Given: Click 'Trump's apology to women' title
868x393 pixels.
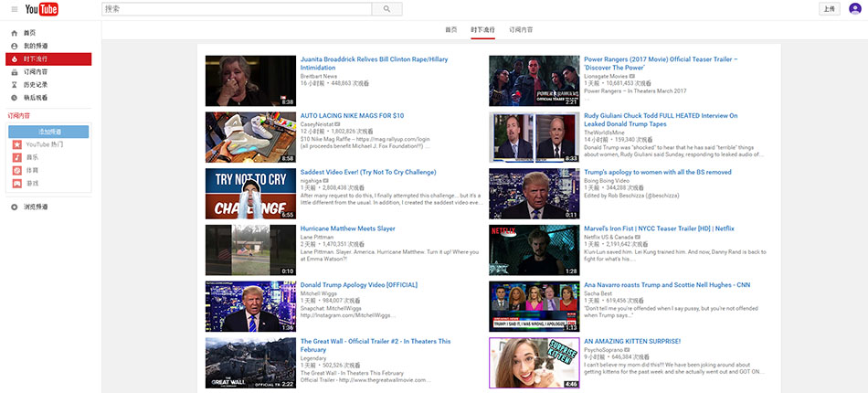Looking at the screenshot, I should pyautogui.click(x=658, y=172).
